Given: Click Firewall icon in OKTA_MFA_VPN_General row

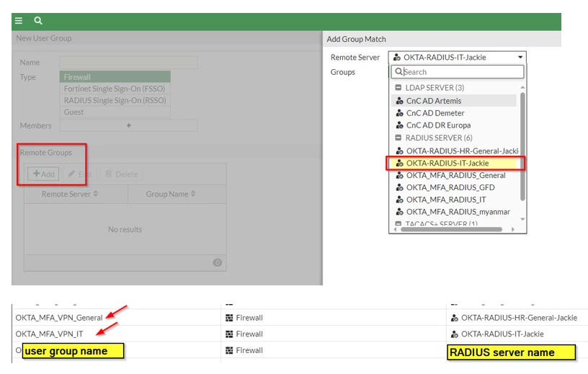Looking at the screenshot, I should (229, 318).
